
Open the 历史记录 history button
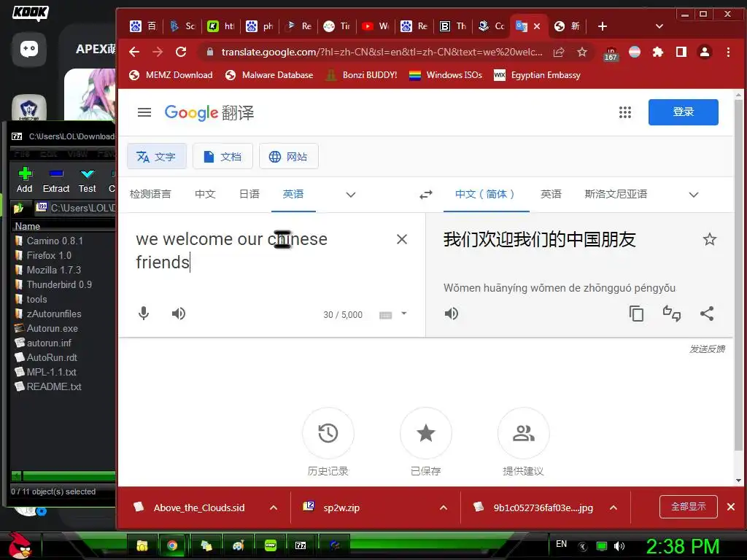click(328, 433)
